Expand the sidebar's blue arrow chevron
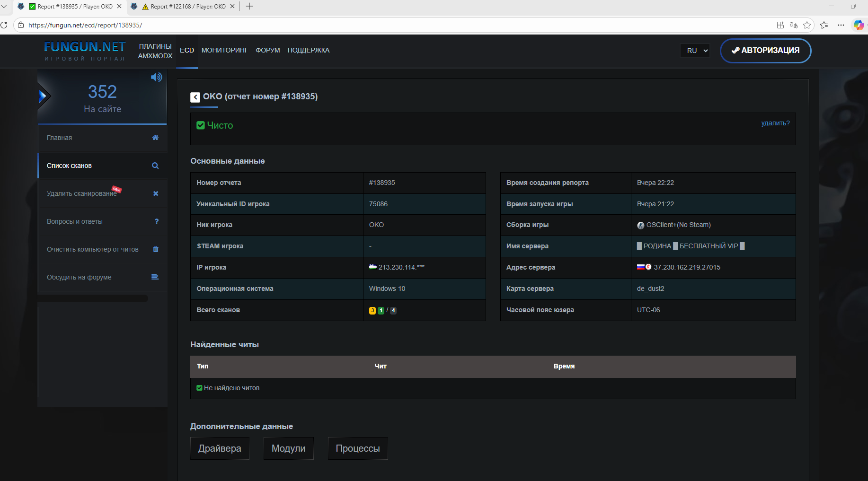Screen dimensions: 868x481 (x=44, y=96)
